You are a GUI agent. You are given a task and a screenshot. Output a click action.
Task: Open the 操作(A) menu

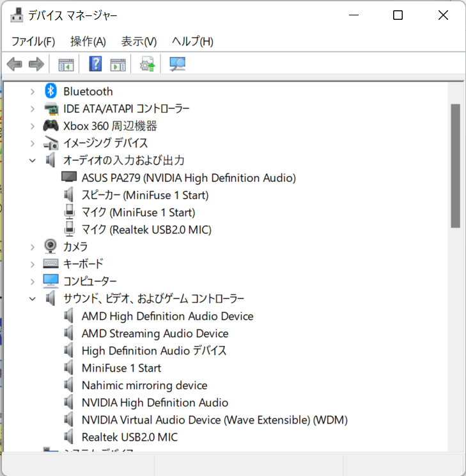[x=88, y=42]
